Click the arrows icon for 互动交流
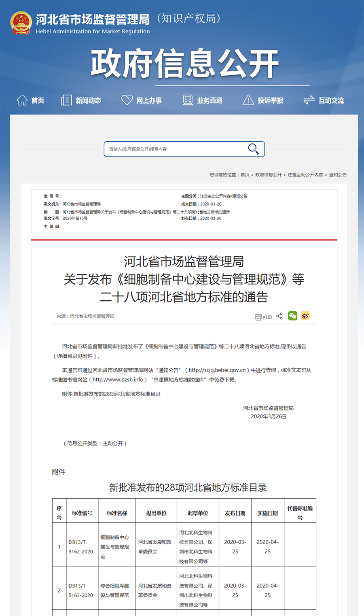This screenshot has height=616, width=364. 309,100
